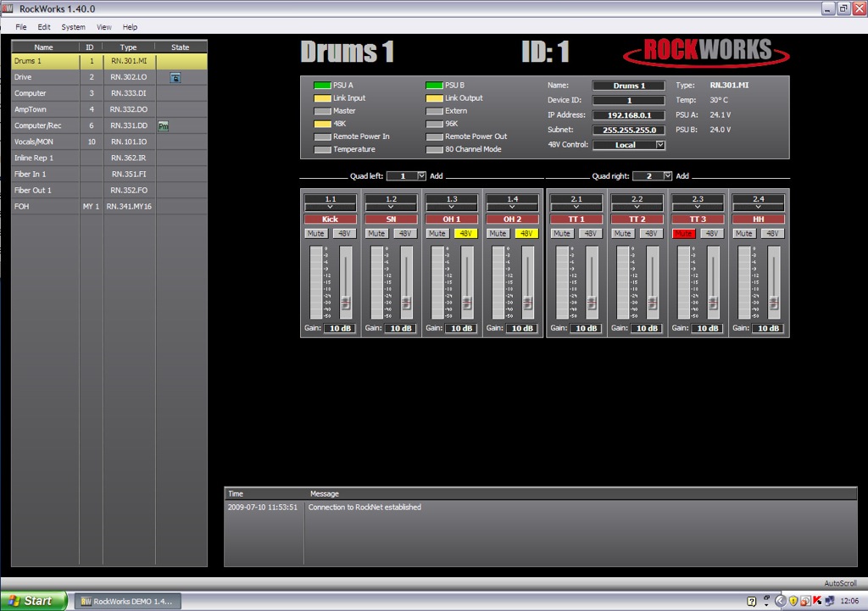Mute the HH channel
The image size is (868, 611).
click(744, 234)
